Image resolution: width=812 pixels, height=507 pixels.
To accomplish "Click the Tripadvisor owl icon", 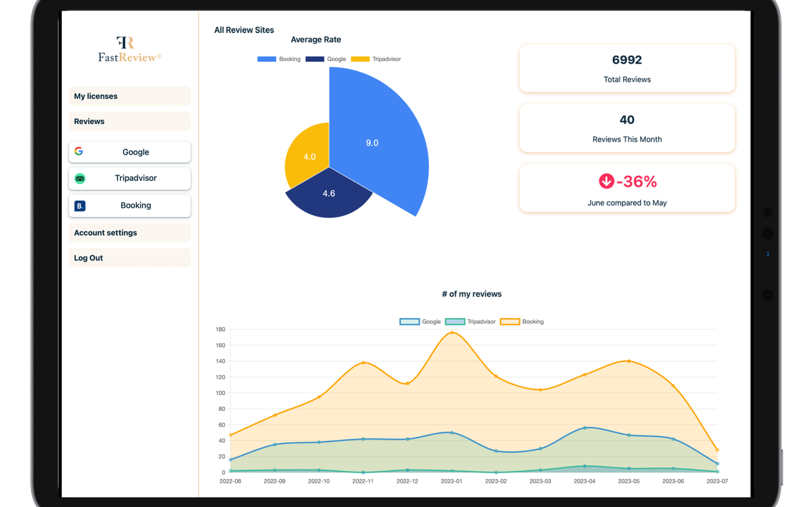I will coord(80,179).
